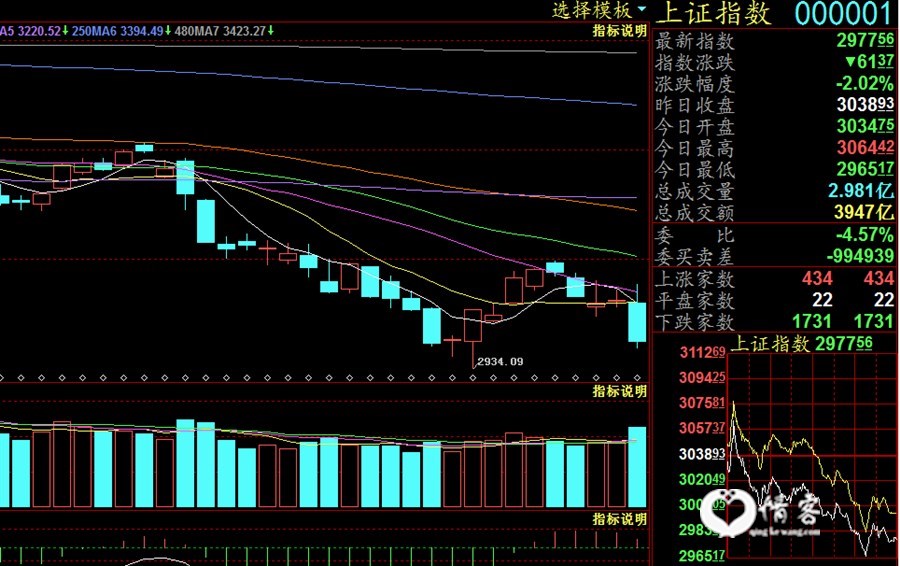This screenshot has width=900, height=566.
Task: Click 指标说明 button on the candlestick chart
Action: pyautogui.click(x=619, y=31)
